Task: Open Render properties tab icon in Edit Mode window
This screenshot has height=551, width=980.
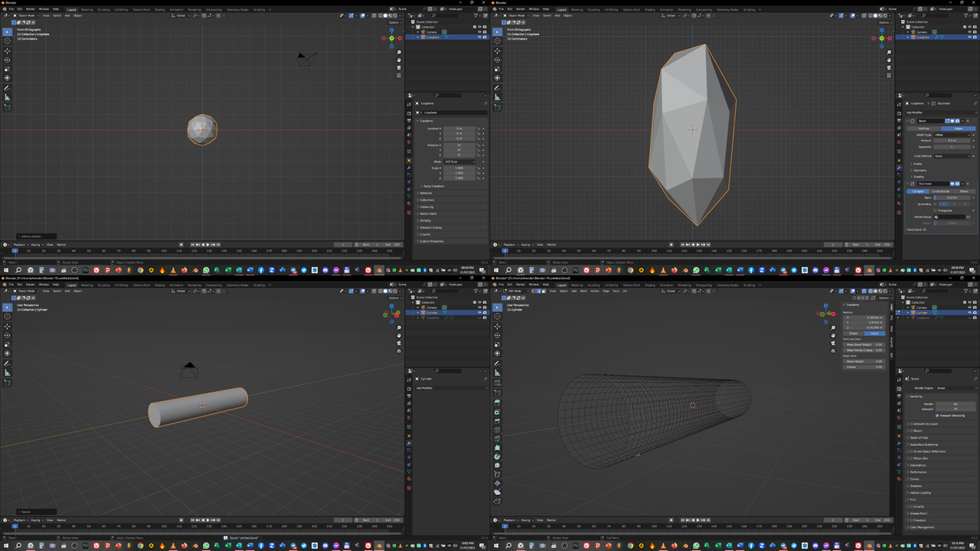Action: [899, 389]
